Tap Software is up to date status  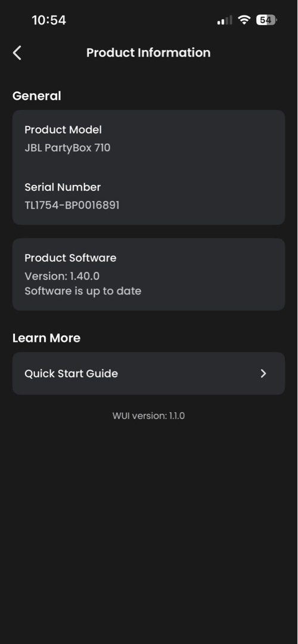pyautogui.click(x=83, y=291)
